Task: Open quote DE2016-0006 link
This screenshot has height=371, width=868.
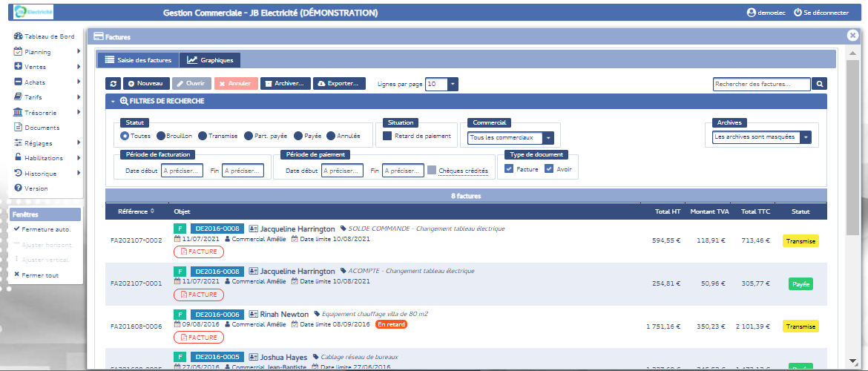Action: [217, 314]
